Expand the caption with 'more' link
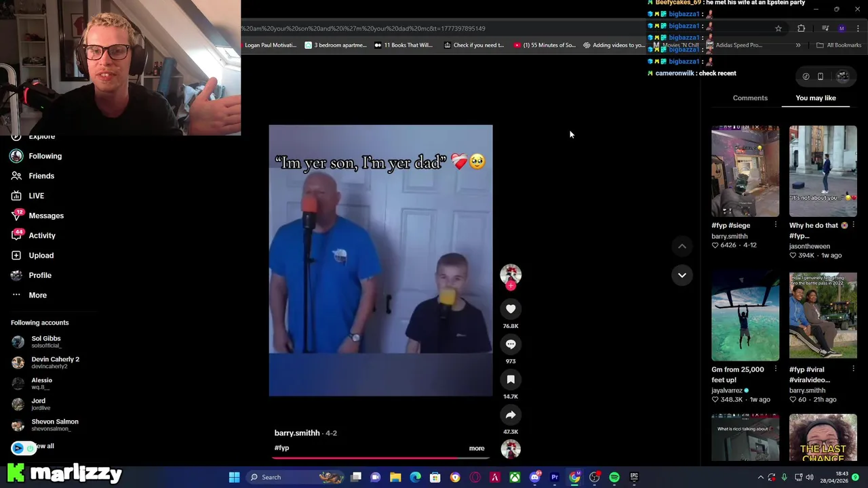Viewport: 868px width, 488px height. (x=477, y=448)
